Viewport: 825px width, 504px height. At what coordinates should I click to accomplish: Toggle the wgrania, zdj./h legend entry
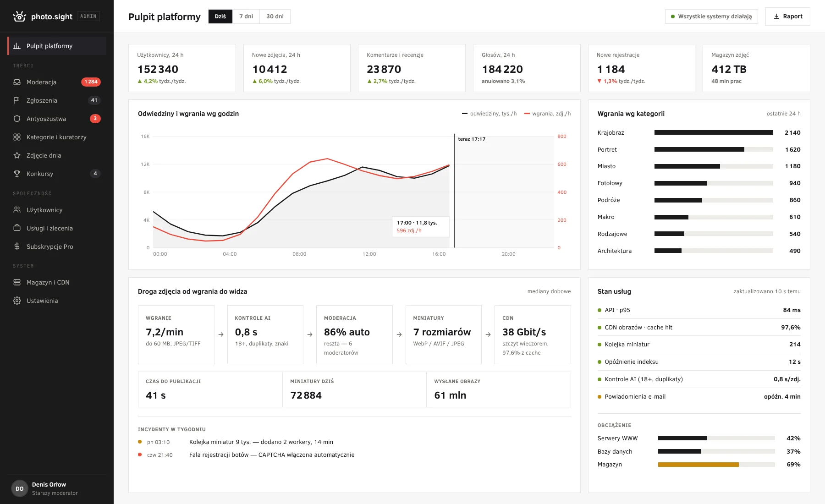click(x=547, y=114)
